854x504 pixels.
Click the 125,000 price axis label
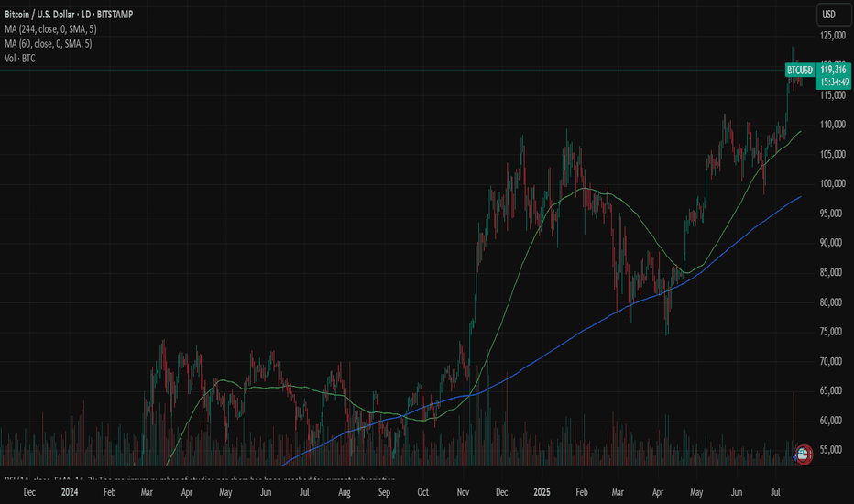pyautogui.click(x=833, y=36)
